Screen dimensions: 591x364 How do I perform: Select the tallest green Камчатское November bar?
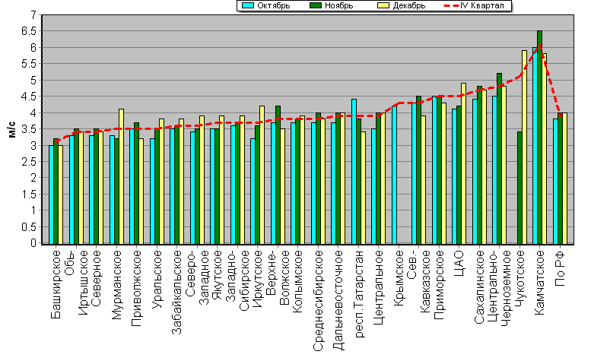point(540,138)
